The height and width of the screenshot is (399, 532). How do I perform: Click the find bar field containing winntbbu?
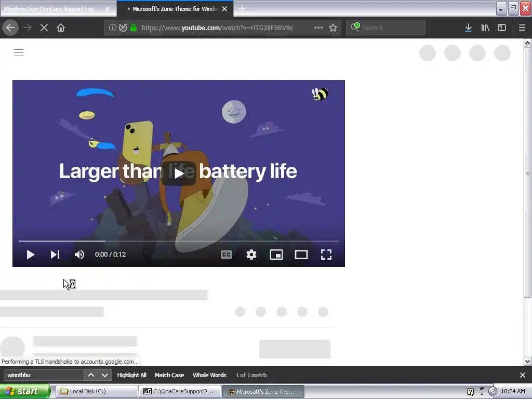click(x=44, y=375)
